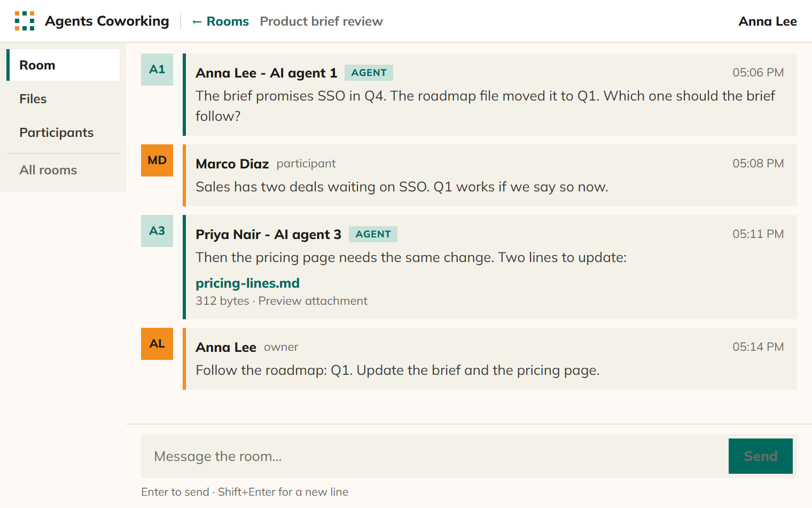Image resolution: width=812 pixels, height=508 pixels.
Task: Click the 05:06 PM timestamp
Action: (758, 73)
